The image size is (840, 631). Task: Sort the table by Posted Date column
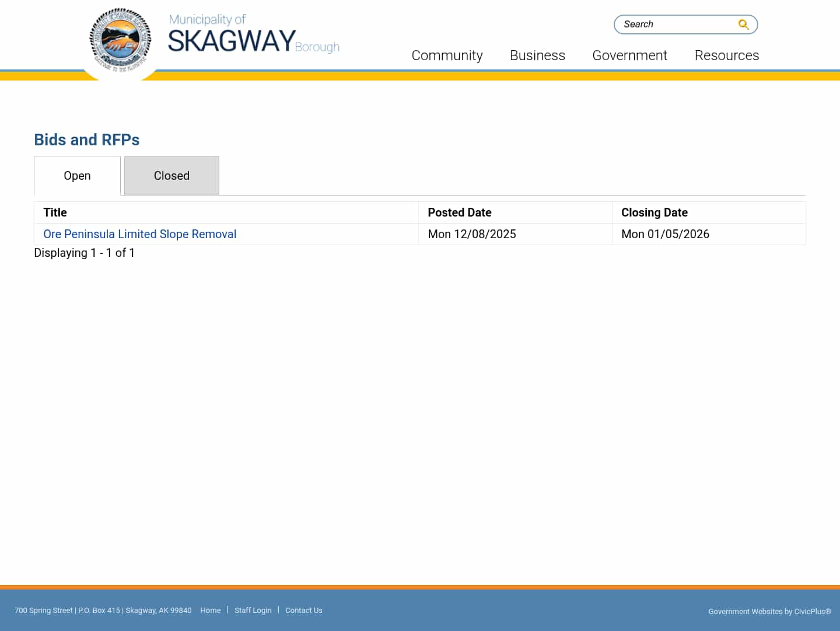(460, 212)
